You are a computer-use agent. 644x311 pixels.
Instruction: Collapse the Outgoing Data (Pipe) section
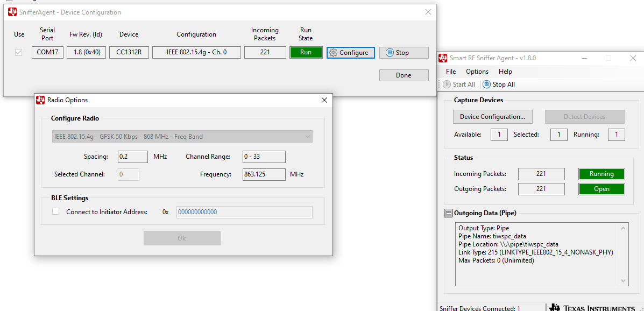pos(448,213)
